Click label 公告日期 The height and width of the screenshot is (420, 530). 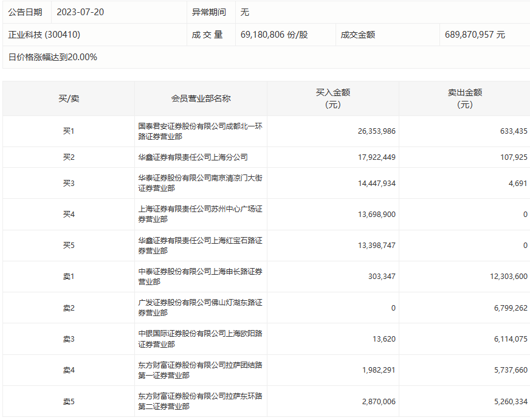(x=25, y=12)
